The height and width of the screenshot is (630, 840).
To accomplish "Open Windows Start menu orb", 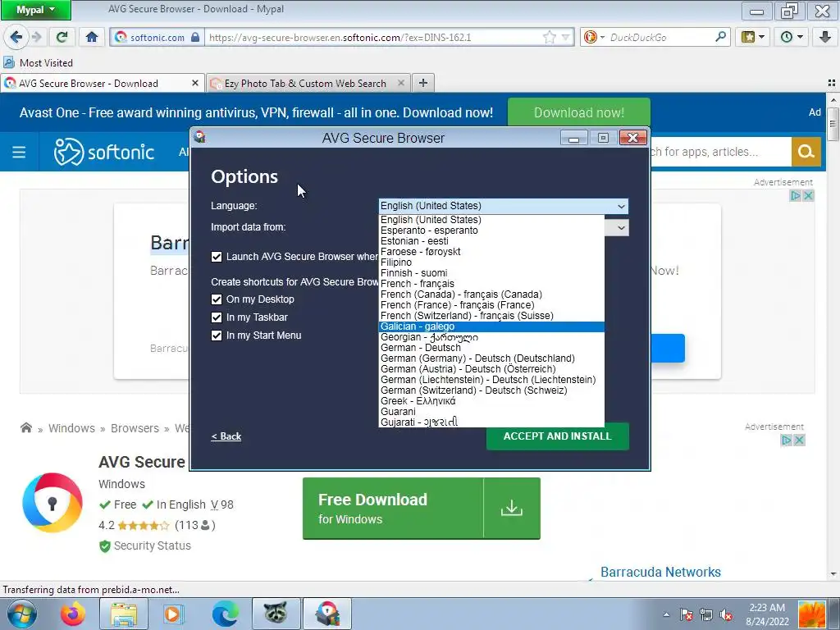I will (22, 614).
